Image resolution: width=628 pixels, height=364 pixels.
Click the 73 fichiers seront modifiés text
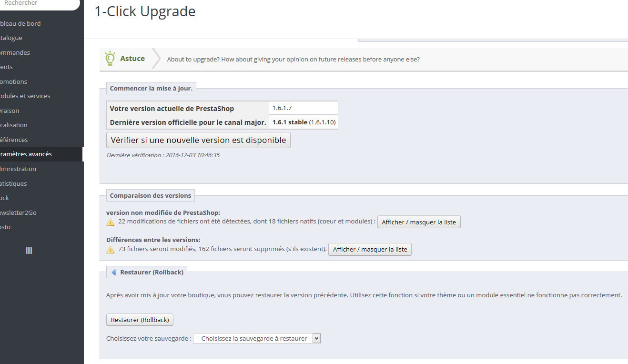coord(222,249)
